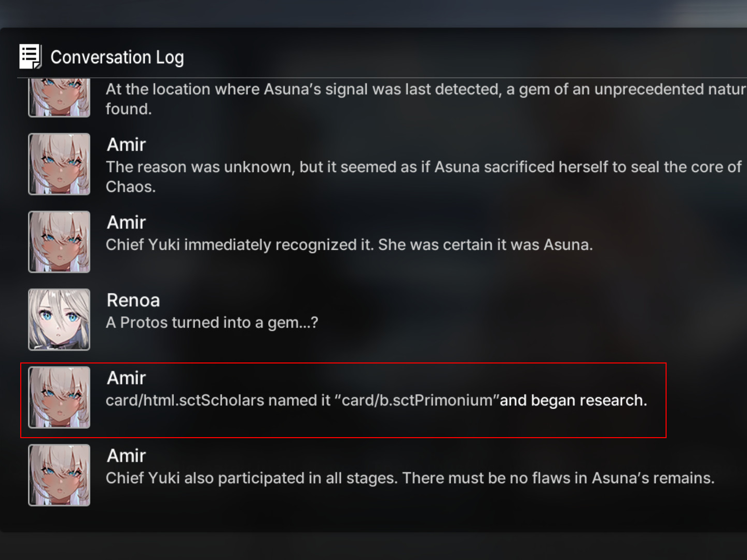Click the Amir name above the Scholars line
747x560 pixels.
pos(126,378)
